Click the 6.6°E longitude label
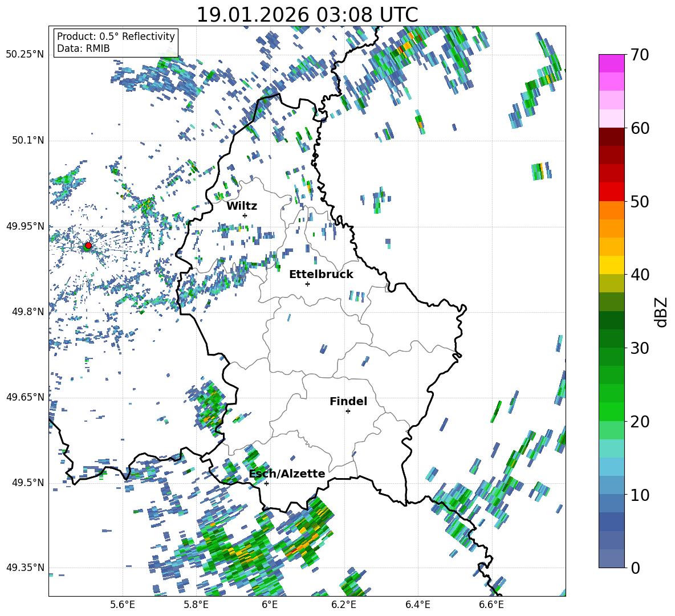 (491, 605)
